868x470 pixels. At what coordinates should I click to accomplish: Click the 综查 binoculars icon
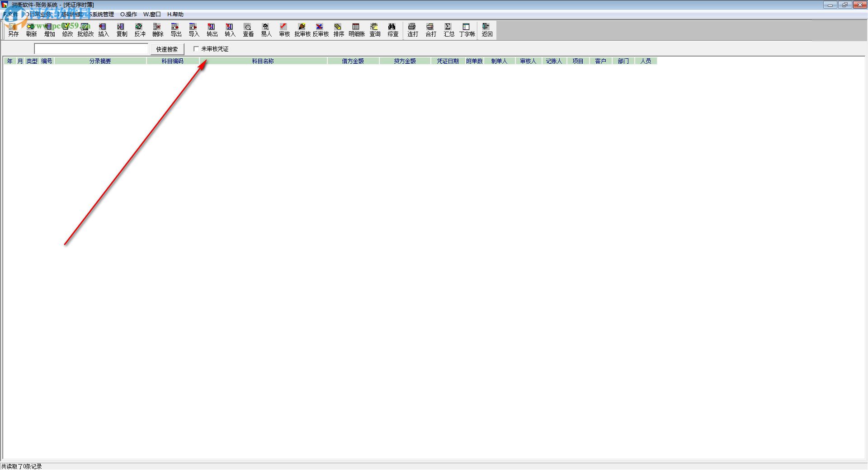[x=393, y=30]
